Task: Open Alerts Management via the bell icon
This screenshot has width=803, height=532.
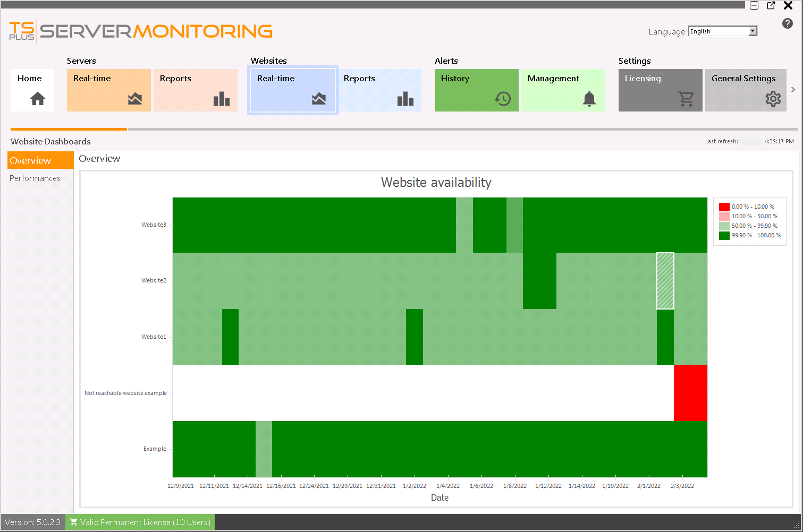Action: 589,99
